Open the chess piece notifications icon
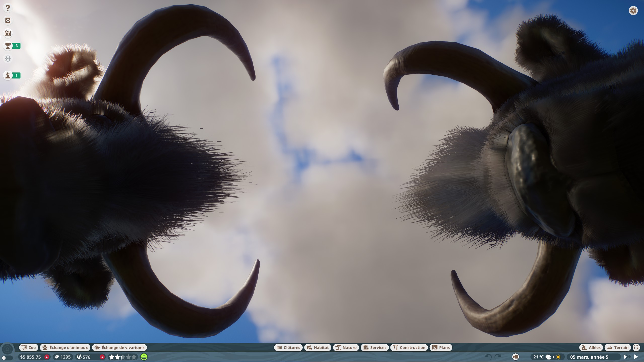 pyautogui.click(x=8, y=75)
